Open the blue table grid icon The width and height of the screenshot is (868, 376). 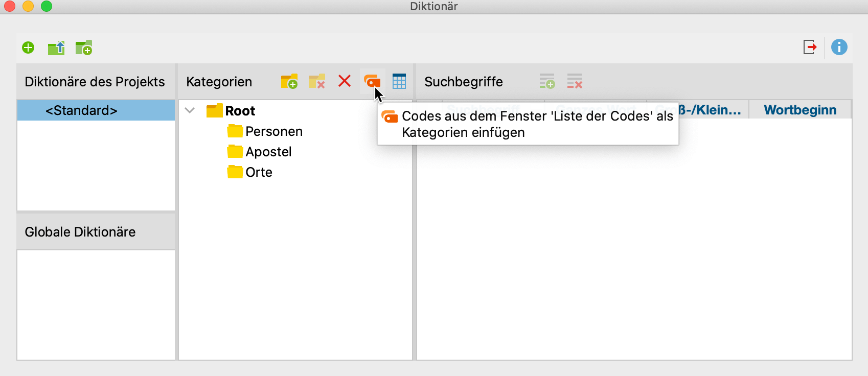pyautogui.click(x=399, y=81)
